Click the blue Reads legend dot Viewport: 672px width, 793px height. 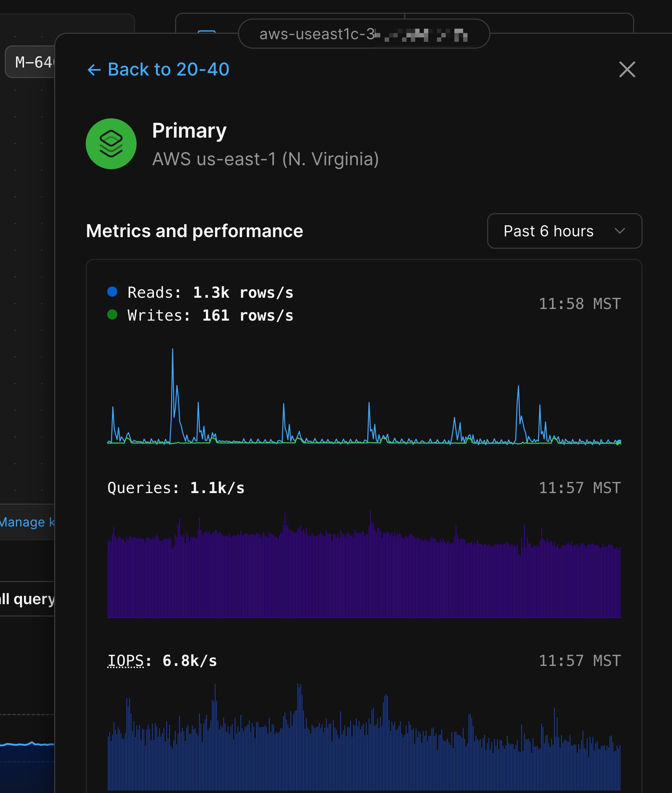[112, 292]
